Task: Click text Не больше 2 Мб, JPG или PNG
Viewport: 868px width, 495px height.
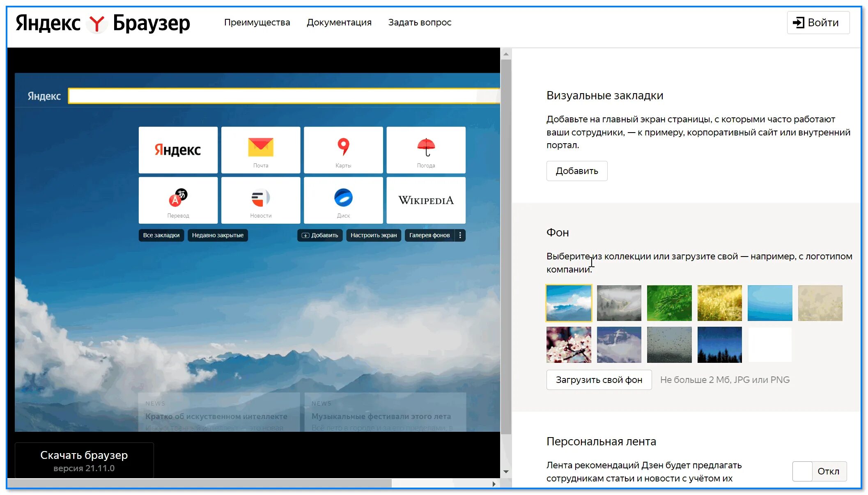Action: (x=725, y=380)
